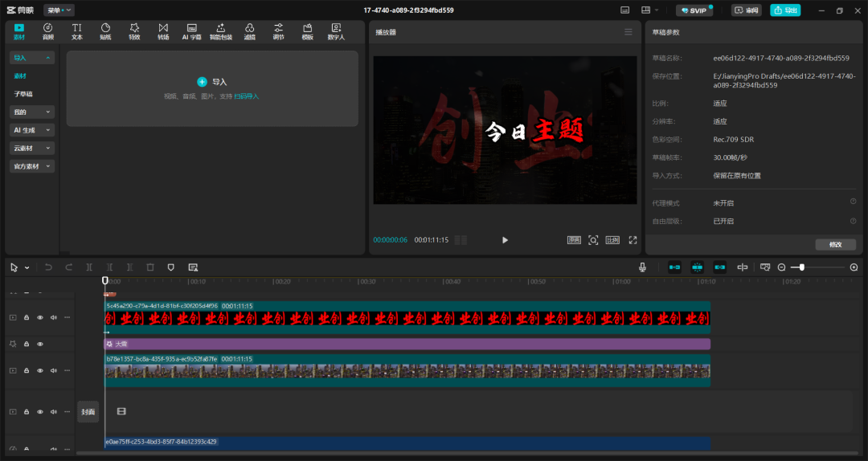
Task: Expand the 我的 section
Action: tap(32, 112)
